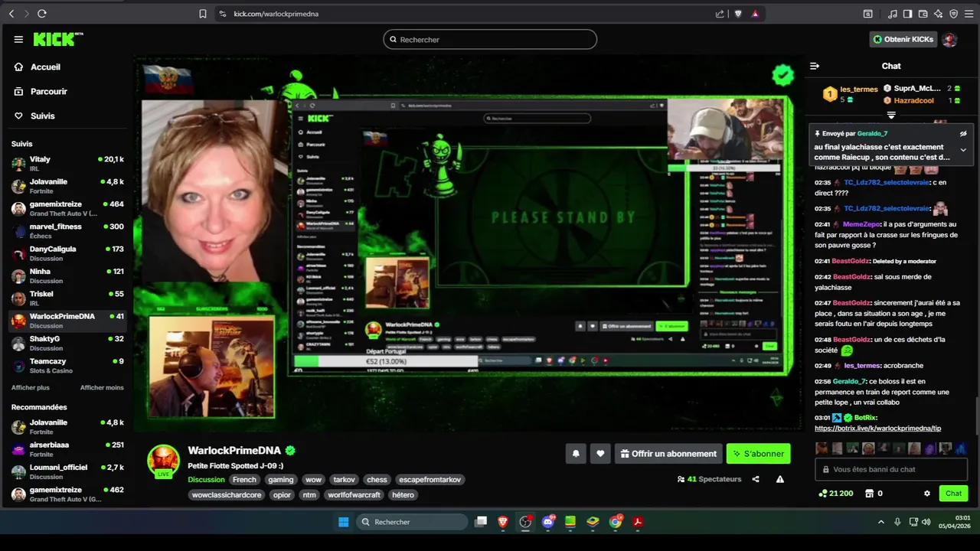Open the user profile avatar menu
Image resolution: width=980 pixels, height=551 pixels.
click(949, 40)
